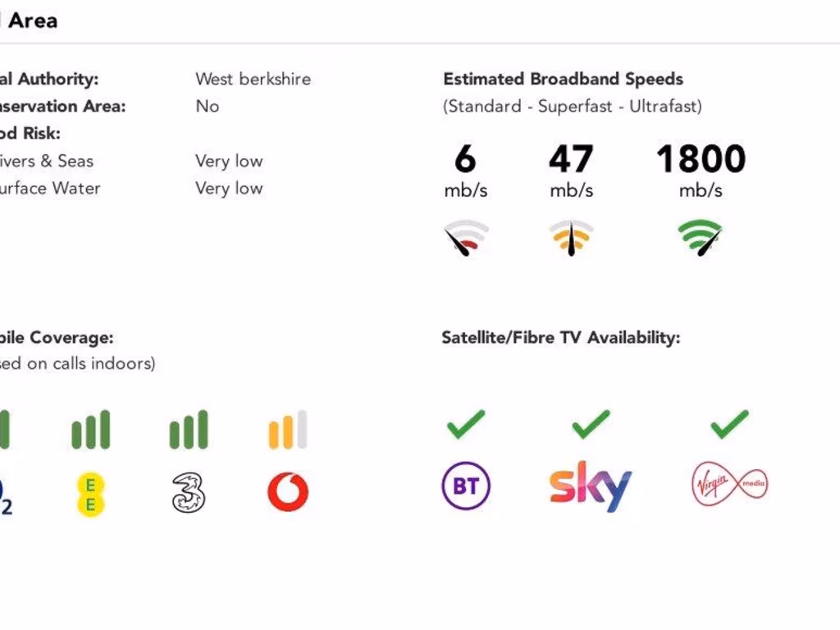Click the Sky logo
The width and height of the screenshot is (840, 630).
click(591, 486)
